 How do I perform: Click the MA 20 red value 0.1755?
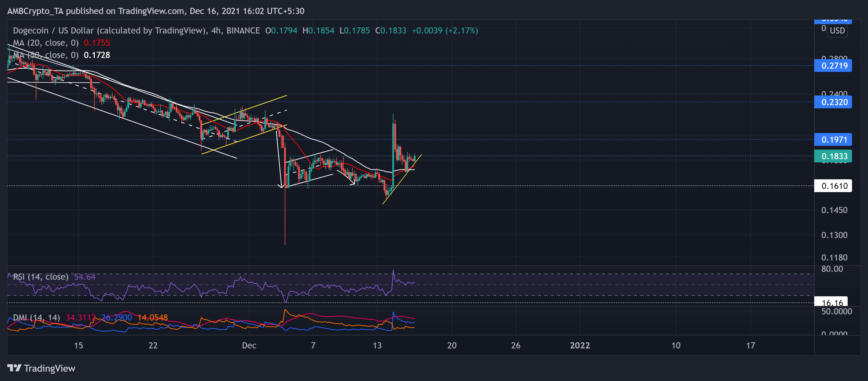point(97,43)
